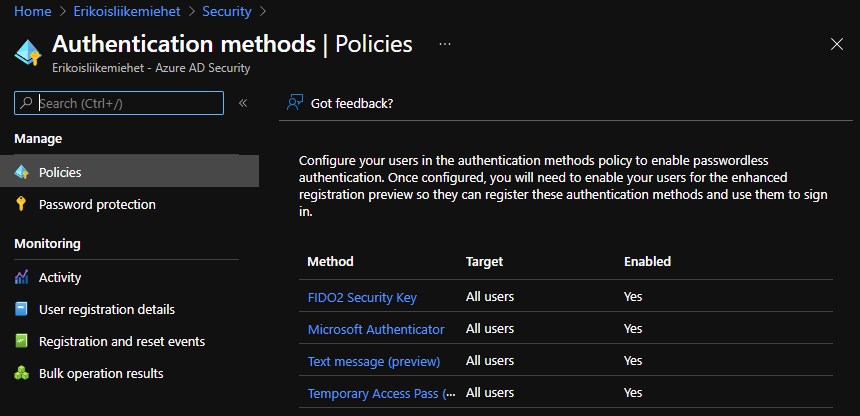Navigate to Home breadcrumb
Image resolution: width=860 pixels, height=416 pixels.
32,11
